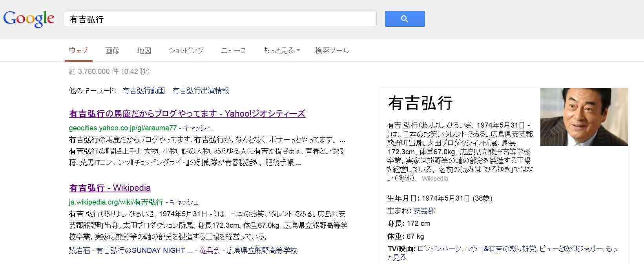Click the Google logo
644x265 pixels.
tap(29, 19)
